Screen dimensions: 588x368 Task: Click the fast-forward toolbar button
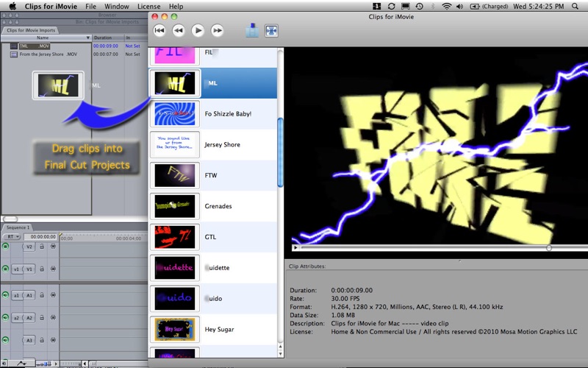pos(217,30)
